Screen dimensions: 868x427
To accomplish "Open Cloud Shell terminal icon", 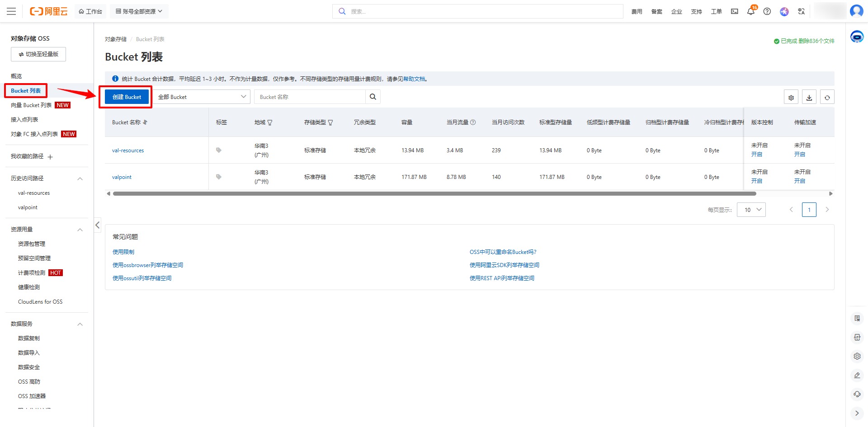I will tap(735, 11).
